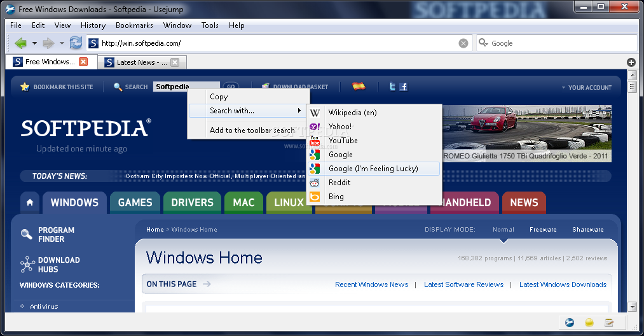This screenshot has width=644, height=336.
Task: Click the Usejump status bar globe icon
Action: coord(570,323)
